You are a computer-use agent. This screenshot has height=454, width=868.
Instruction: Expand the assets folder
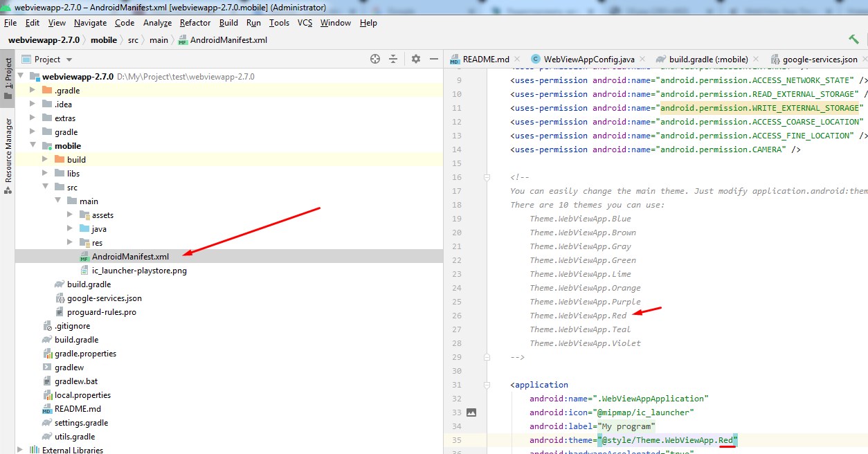coord(70,215)
